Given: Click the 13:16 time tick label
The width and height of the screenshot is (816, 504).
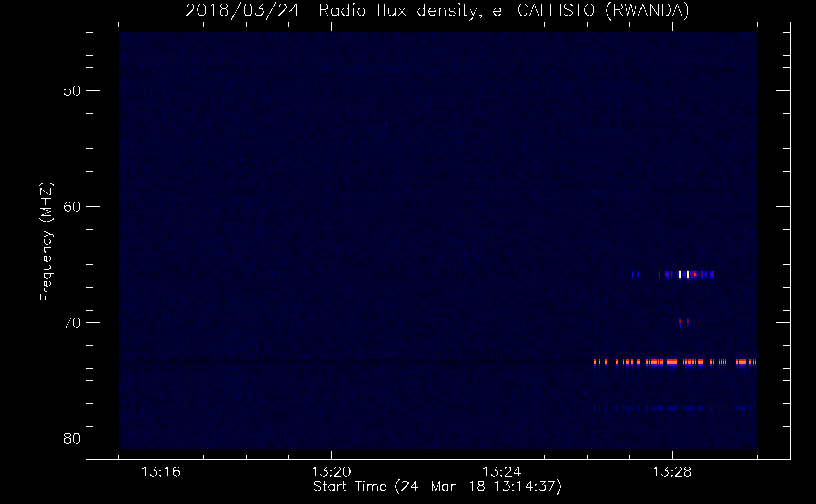Looking at the screenshot, I should click(161, 472).
